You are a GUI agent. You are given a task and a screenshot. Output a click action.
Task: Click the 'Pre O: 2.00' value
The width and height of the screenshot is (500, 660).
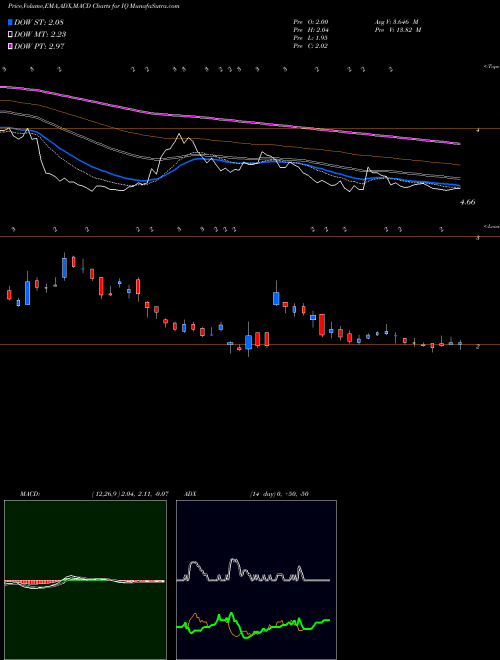click(311, 22)
